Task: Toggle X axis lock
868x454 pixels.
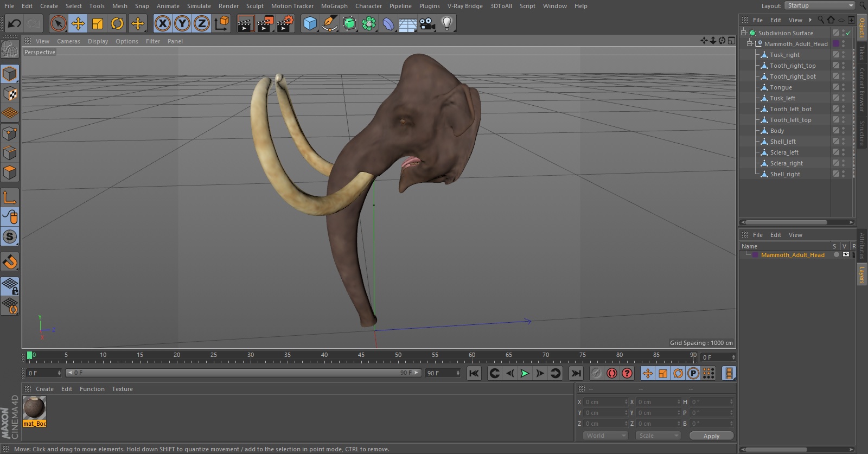Action: click(x=162, y=23)
